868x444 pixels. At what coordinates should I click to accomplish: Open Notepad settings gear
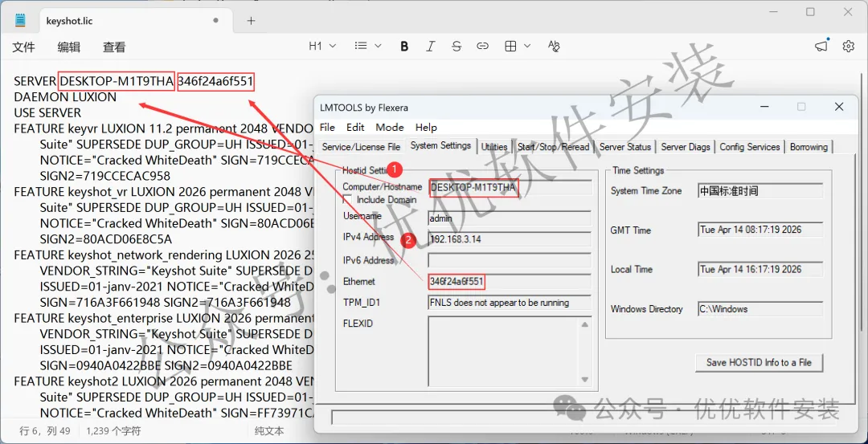848,47
